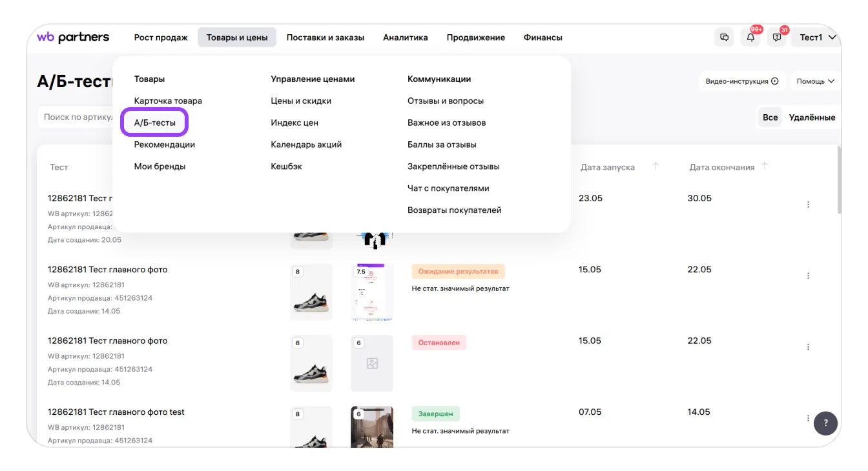Expand the Помощь dropdown

(x=815, y=81)
